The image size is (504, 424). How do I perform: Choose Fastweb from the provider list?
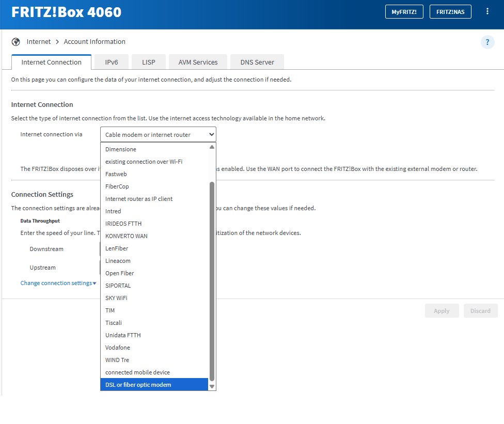pos(116,174)
